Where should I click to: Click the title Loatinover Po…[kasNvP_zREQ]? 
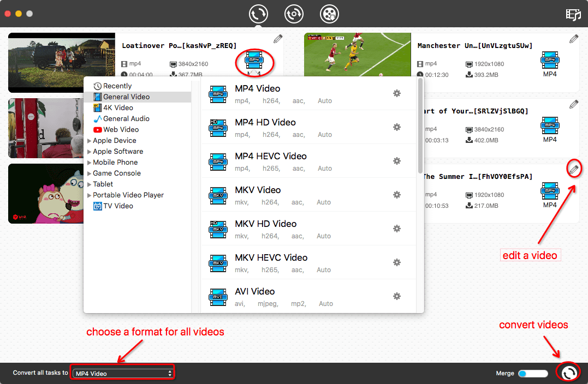(179, 46)
